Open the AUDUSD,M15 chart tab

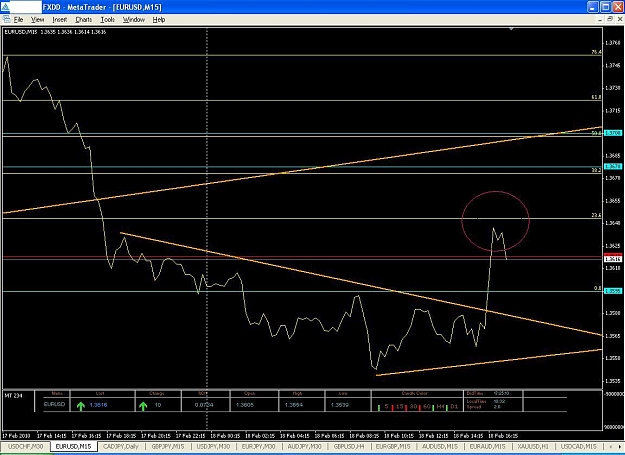(440, 447)
